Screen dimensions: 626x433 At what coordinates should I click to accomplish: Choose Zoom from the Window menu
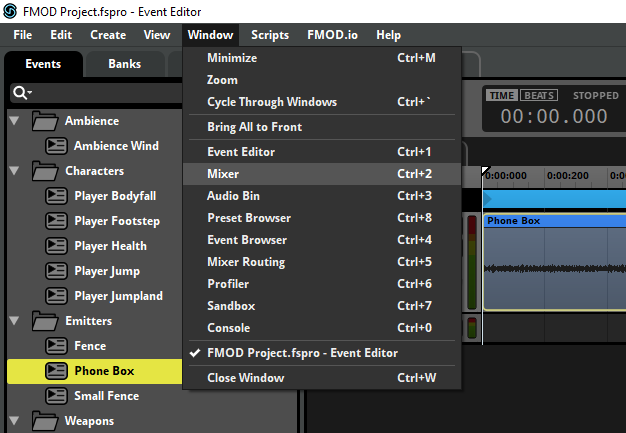[x=322, y=80]
